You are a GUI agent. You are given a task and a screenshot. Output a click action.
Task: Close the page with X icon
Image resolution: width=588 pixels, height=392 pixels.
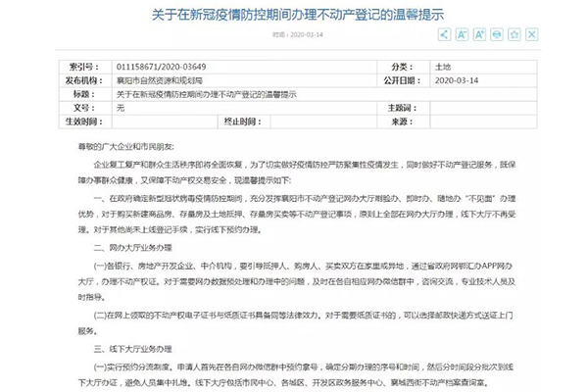[532, 34]
